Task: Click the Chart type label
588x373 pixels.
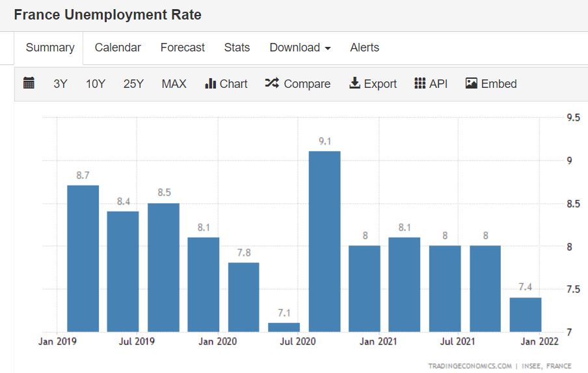Action: coord(234,84)
